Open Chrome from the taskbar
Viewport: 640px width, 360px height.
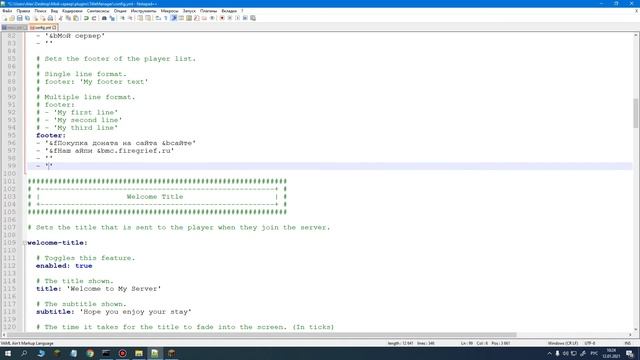(x=90, y=353)
